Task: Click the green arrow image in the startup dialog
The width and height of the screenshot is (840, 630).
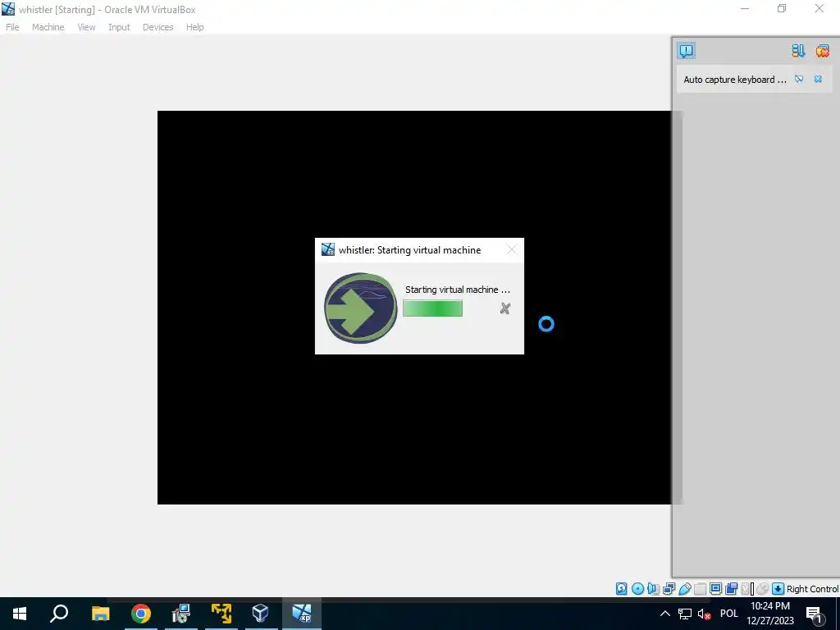Action: (361, 308)
